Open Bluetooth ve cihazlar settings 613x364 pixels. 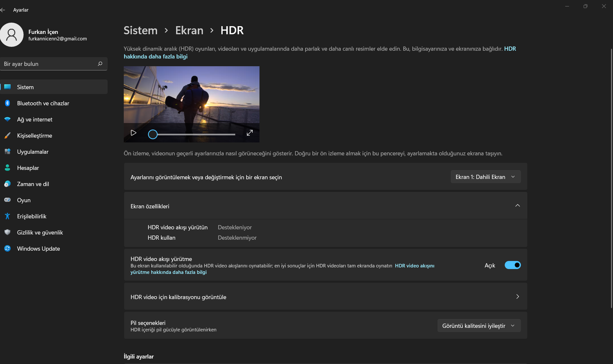tap(54, 103)
